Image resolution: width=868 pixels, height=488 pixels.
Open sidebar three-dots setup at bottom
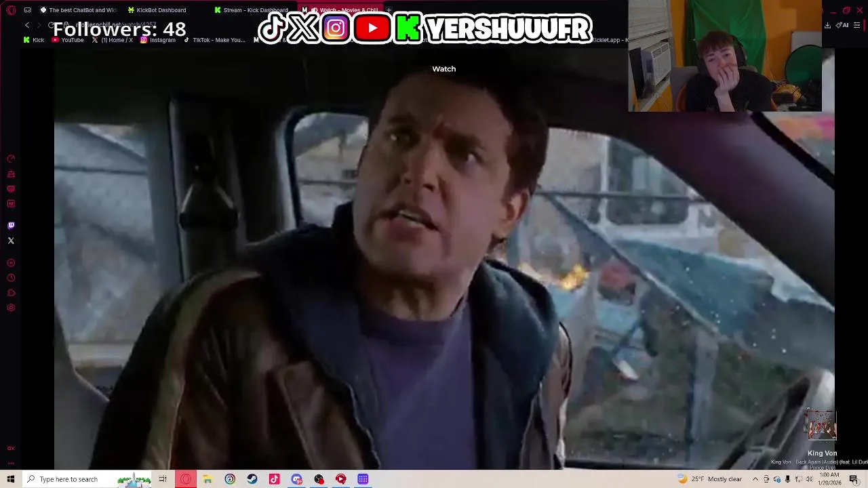11,463
